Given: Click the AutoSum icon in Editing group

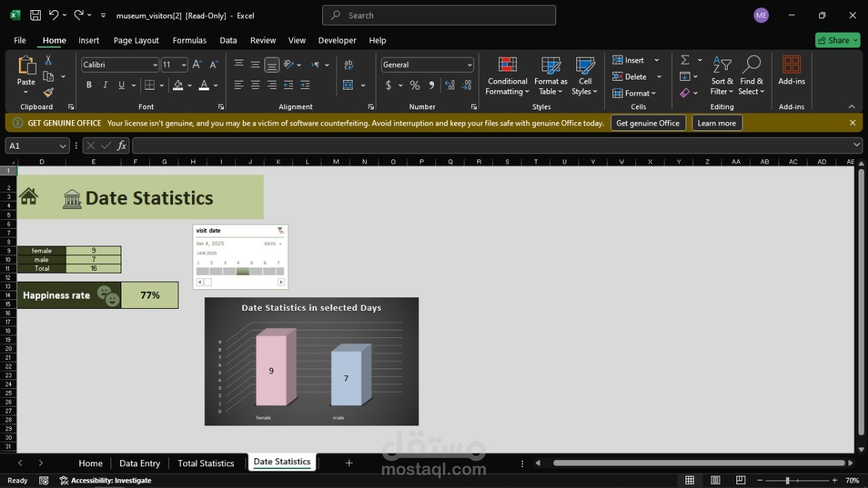Looking at the screenshot, I should pos(684,59).
